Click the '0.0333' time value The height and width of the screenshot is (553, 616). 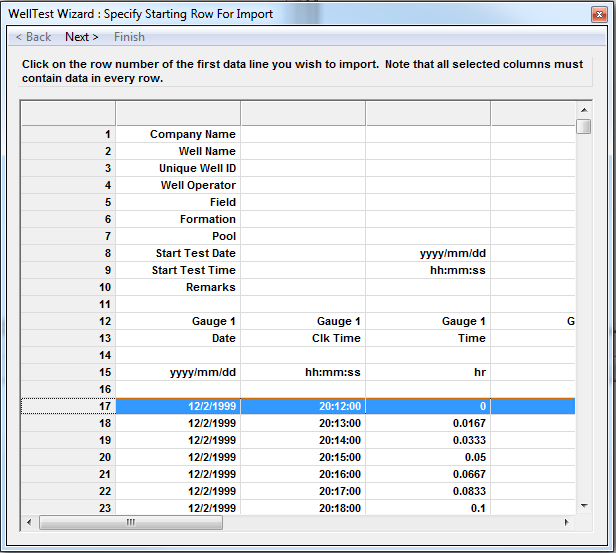(428, 440)
